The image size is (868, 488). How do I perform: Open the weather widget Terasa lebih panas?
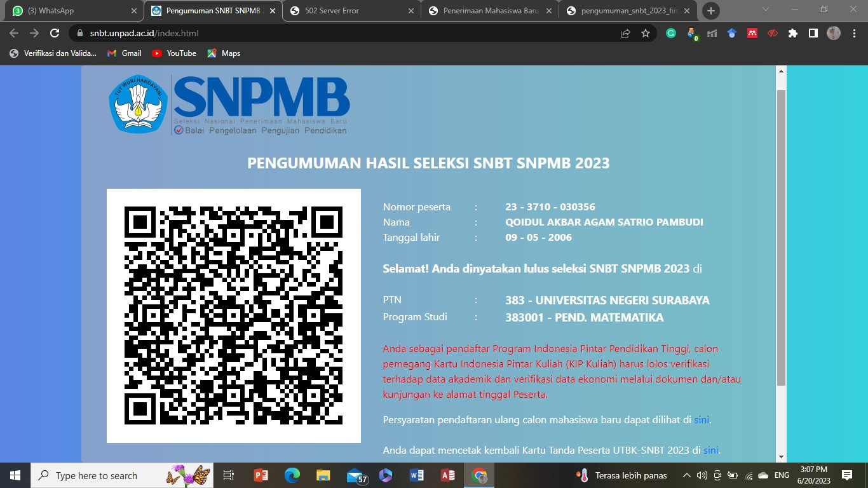click(x=621, y=475)
